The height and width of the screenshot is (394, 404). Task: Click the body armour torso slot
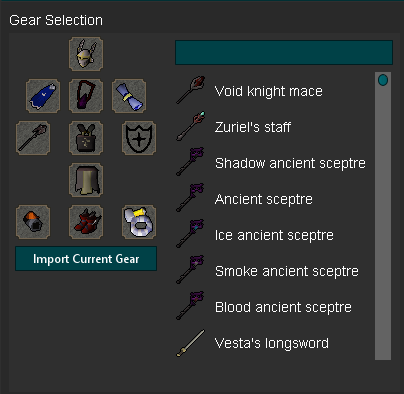tap(86, 138)
